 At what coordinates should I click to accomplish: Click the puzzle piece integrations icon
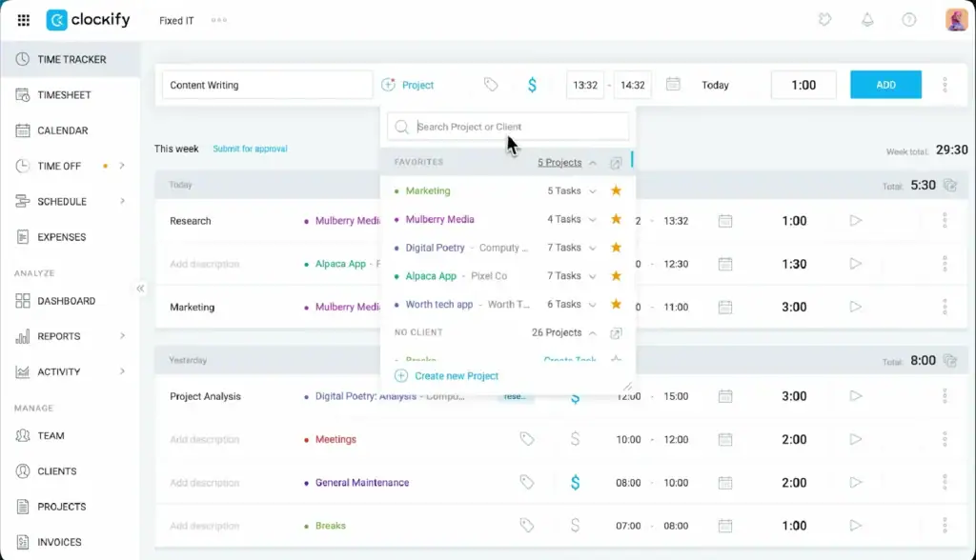(x=824, y=20)
